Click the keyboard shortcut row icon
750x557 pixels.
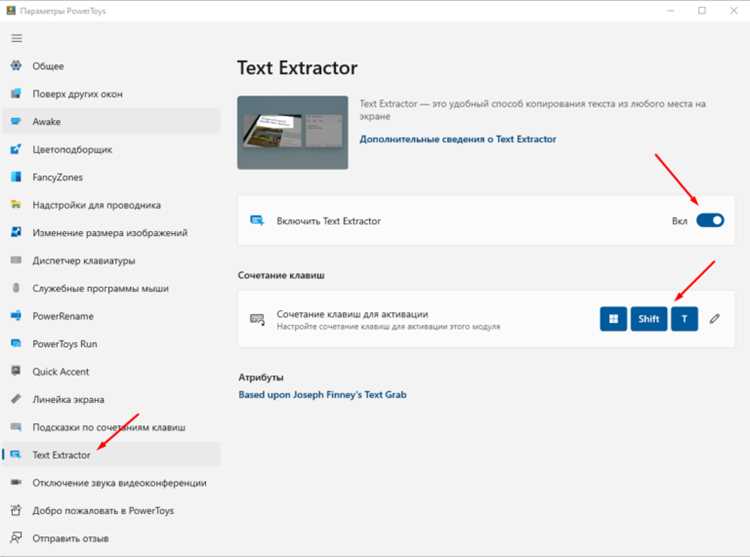coord(257,319)
